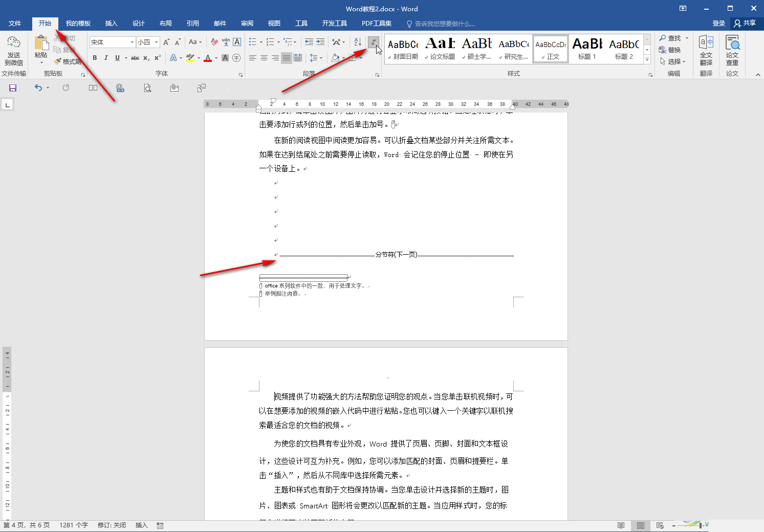Toggle bold formatting
The width and height of the screenshot is (764, 532).
tap(94, 58)
